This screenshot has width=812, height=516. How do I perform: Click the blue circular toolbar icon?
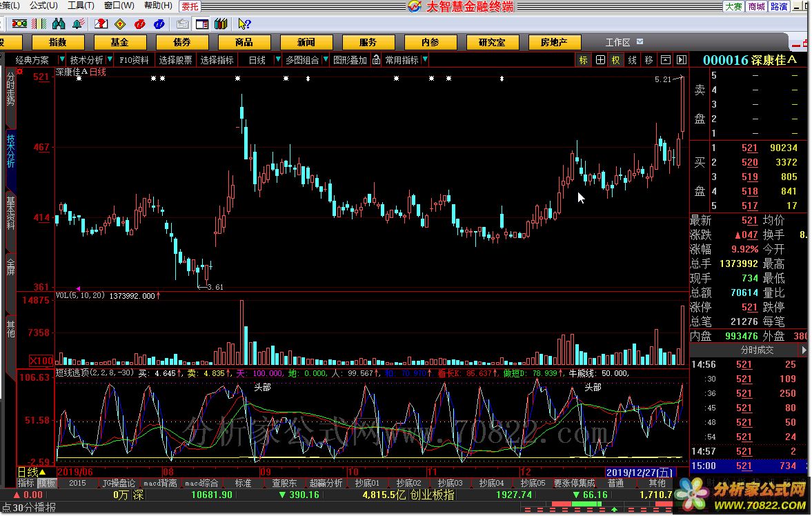click(159, 24)
